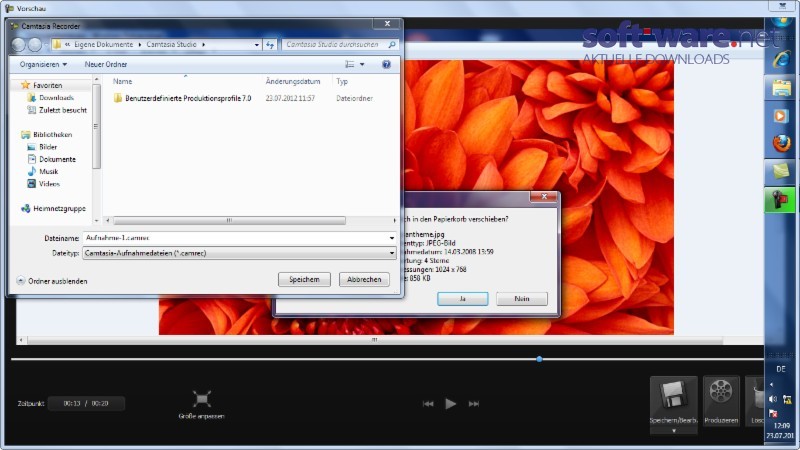Play the preview recording
Viewport: 800px width, 450px height.
(x=451, y=404)
